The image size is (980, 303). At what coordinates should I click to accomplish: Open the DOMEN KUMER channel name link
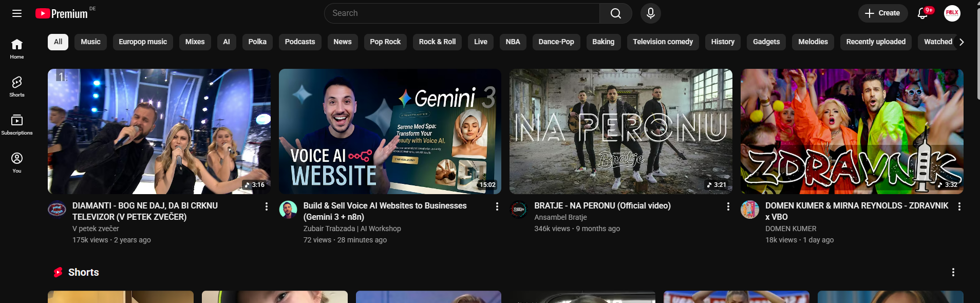coord(791,229)
